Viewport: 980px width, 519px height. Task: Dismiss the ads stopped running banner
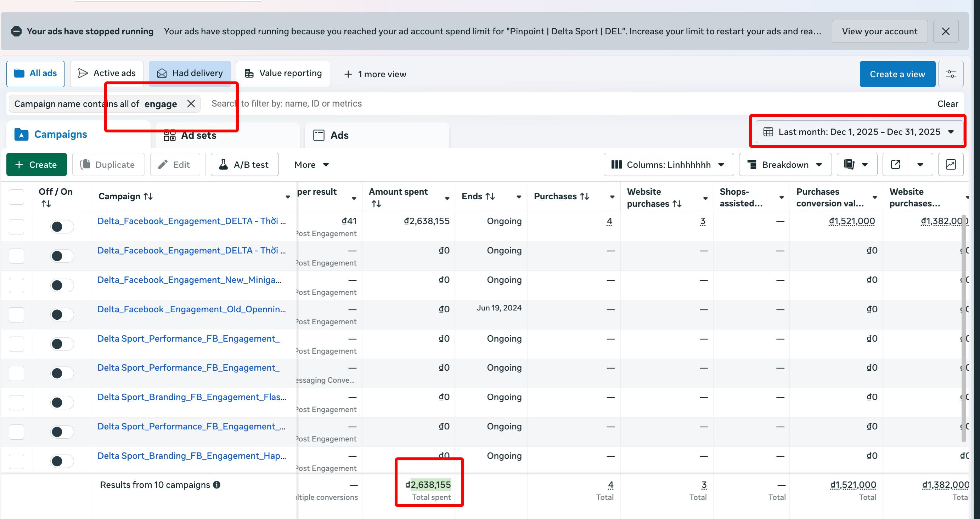tap(945, 31)
